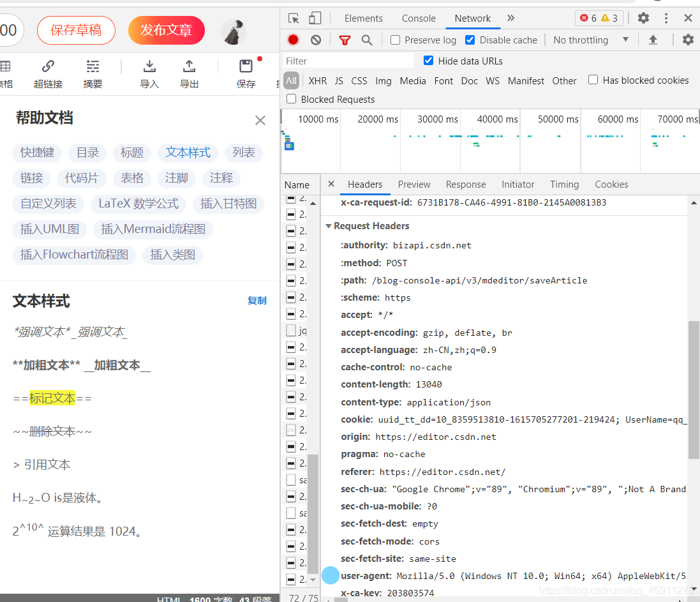Show more DevTools tabs chevron
The image size is (700, 602).
[510, 18]
